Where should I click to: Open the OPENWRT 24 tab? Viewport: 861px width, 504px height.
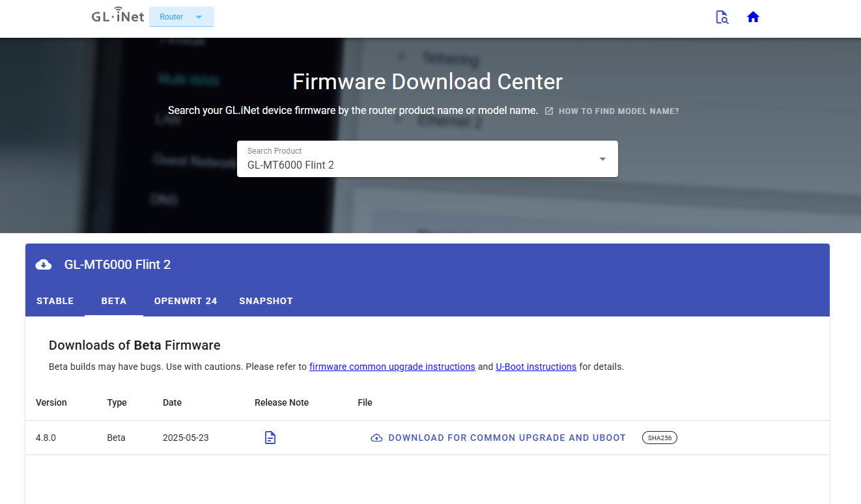point(186,301)
